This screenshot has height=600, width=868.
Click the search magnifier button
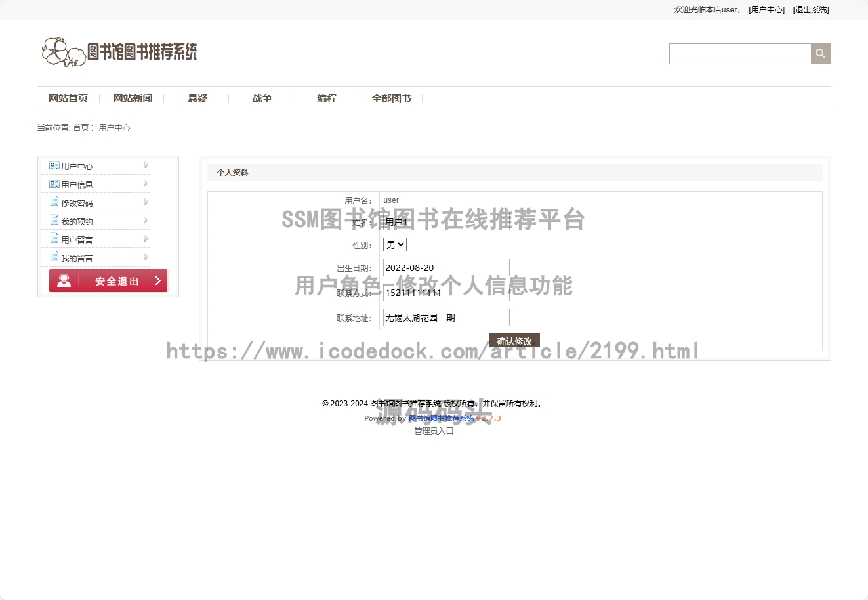pyautogui.click(x=821, y=54)
